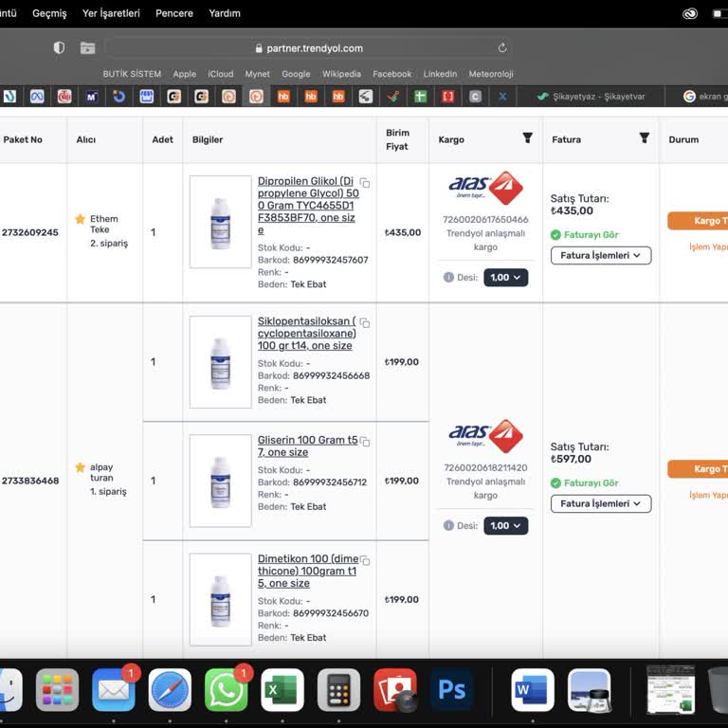Switch to the blue circular arrow pinned tab
Image resolution: width=728 pixels, height=728 pixels.
(x=118, y=97)
